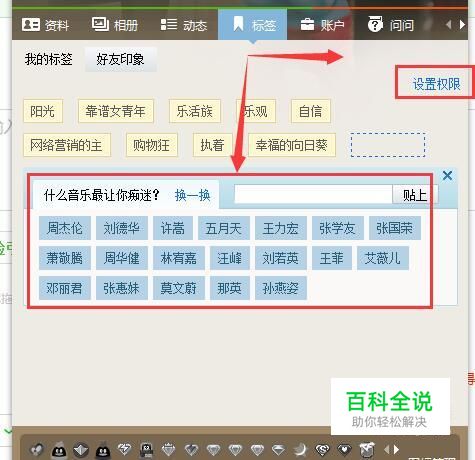Add the 萧敬腾 suggested tag
Viewport: 475px width, 460px height.
click(65, 258)
